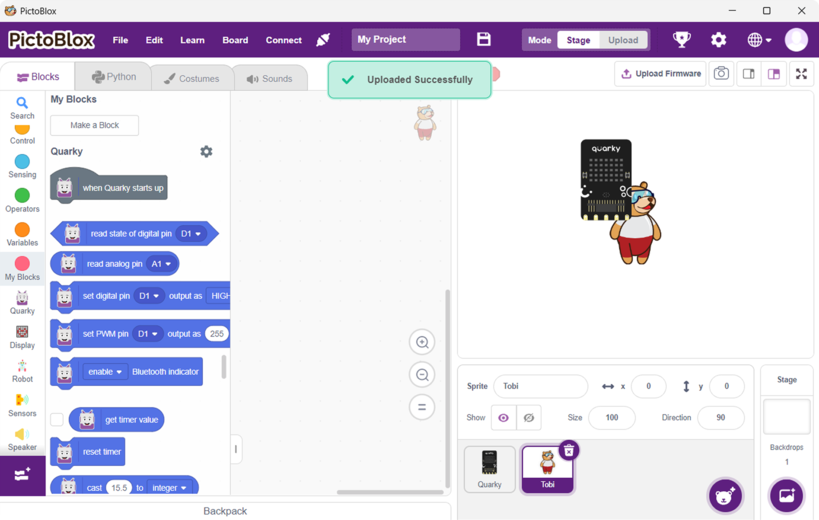Open the Search blocks palette icon

point(22,108)
